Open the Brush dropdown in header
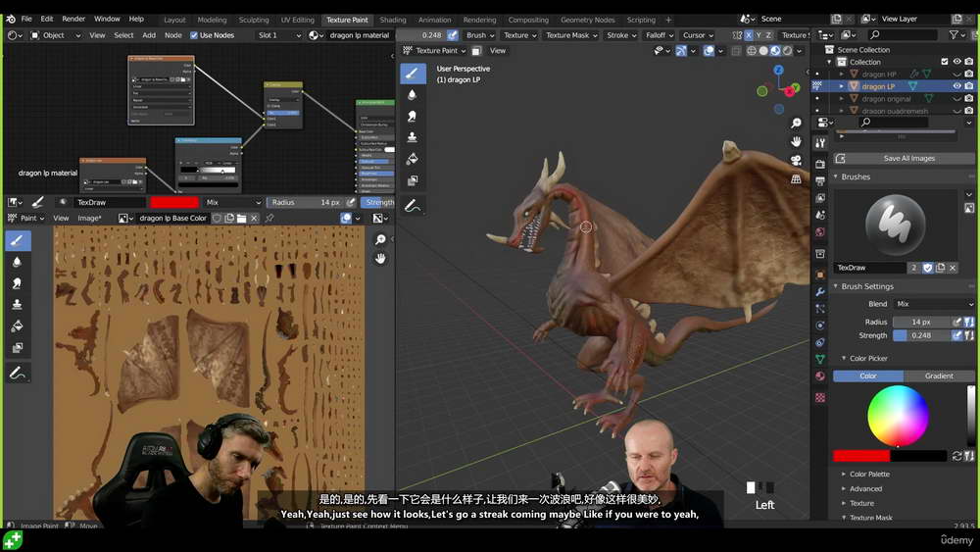 coord(480,35)
